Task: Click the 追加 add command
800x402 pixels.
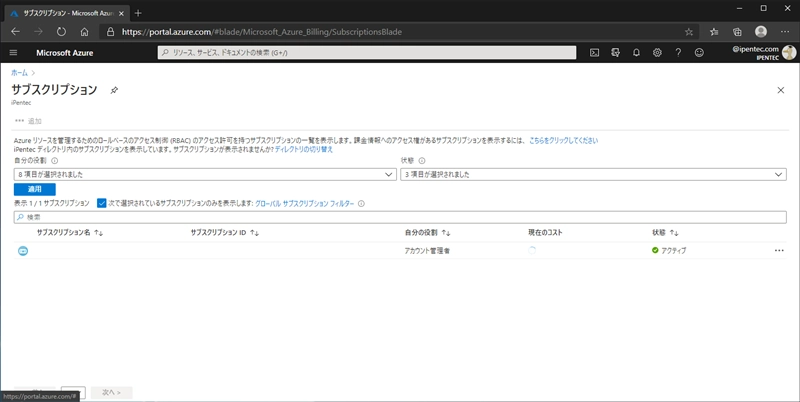Action: [35, 121]
